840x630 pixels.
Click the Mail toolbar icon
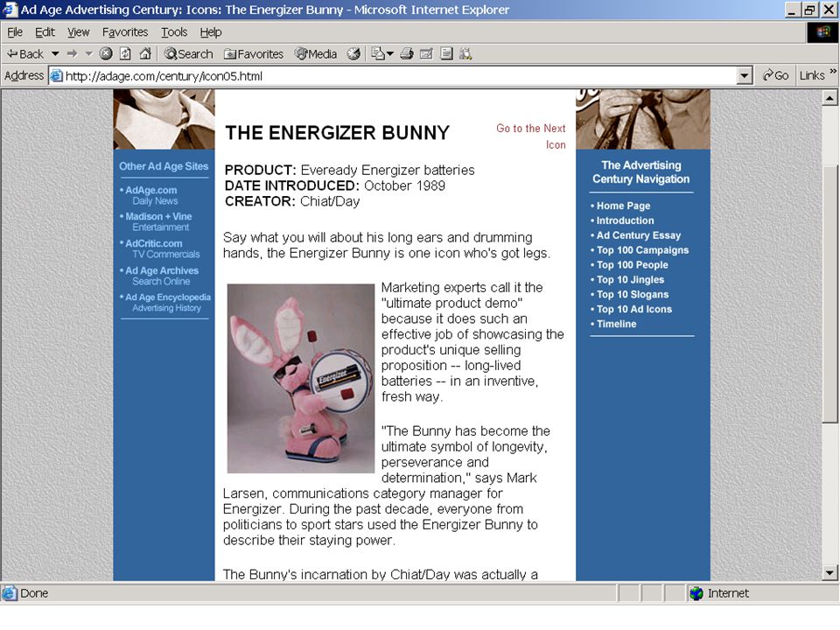pyautogui.click(x=378, y=53)
